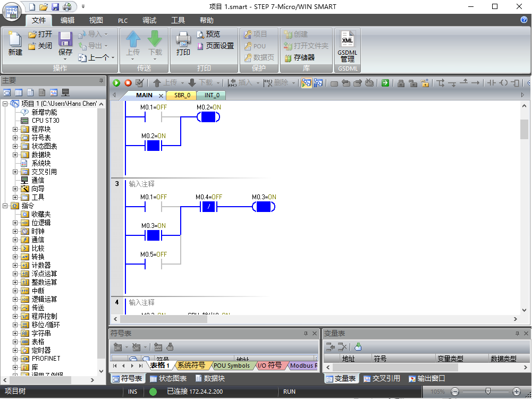532x399 pixels.
Task: Click the zoom slider handle
Action: (x=487, y=392)
